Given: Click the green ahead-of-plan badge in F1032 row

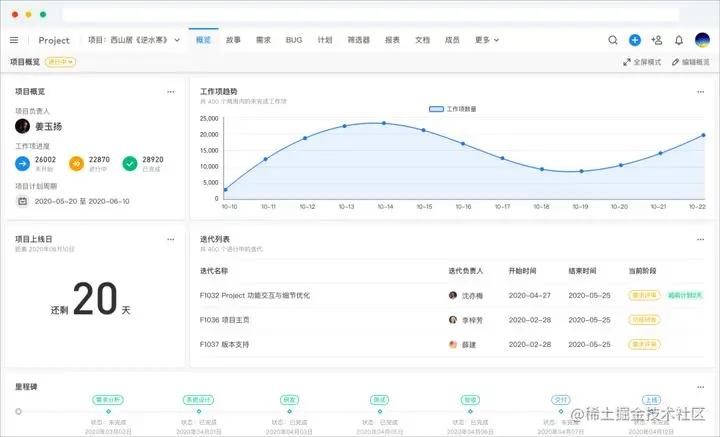Looking at the screenshot, I should [685, 296].
